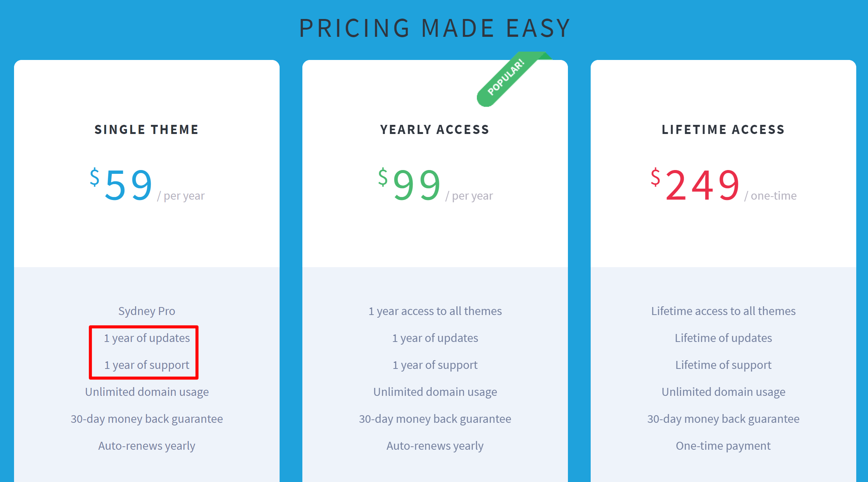Click 'One-time payment' in Lifetime Access
This screenshot has height=482, width=868.
coord(723,446)
